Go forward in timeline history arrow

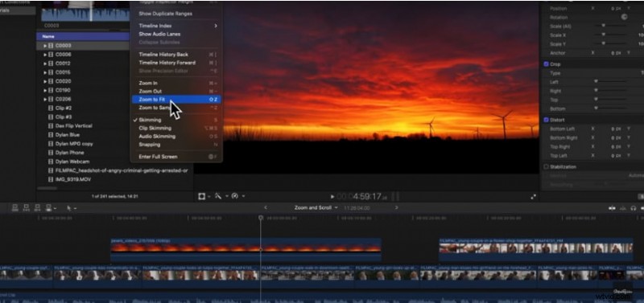pyautogui.click(x=396, y=208)
